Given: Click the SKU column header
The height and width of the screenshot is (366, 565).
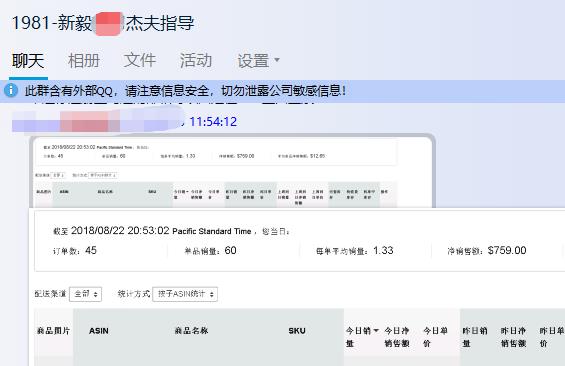Looking at the screenshot, I should [297, 331].
